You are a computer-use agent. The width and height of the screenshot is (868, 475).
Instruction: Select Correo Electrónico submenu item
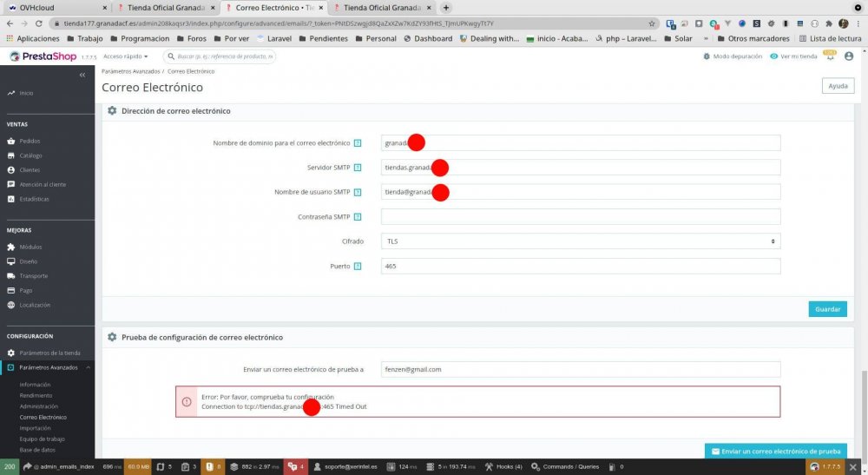coord(43,417)
